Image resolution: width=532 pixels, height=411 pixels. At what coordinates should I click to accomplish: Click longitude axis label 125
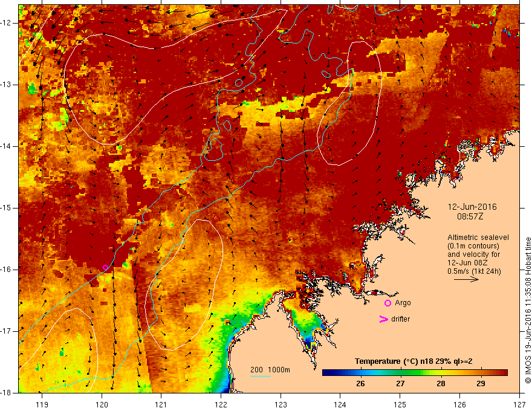point(400,404)
